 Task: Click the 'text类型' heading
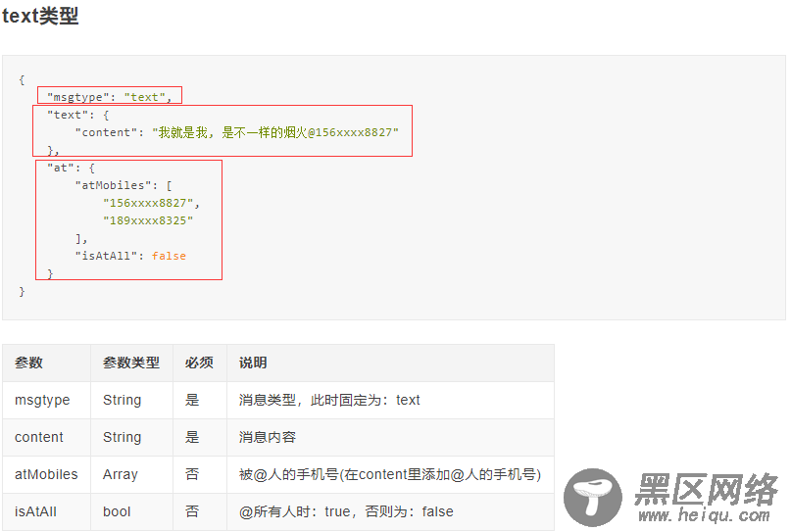tap(40, 16)
